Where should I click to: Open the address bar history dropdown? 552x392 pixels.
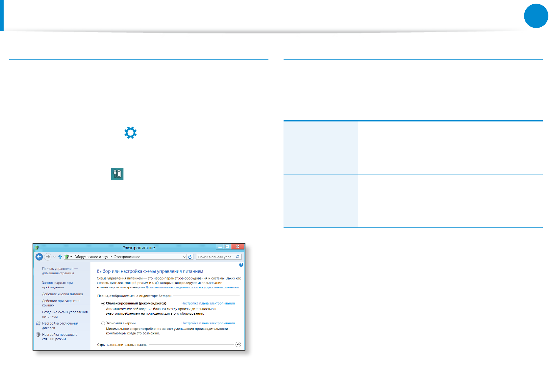[184, 257]
